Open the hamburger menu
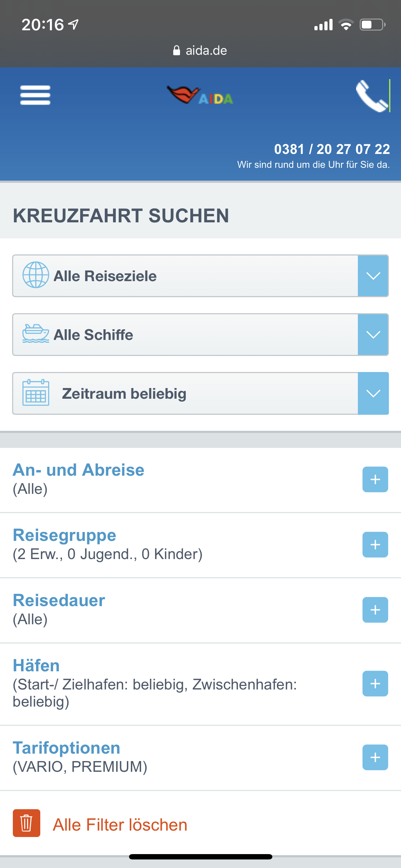 click(35, 95)
